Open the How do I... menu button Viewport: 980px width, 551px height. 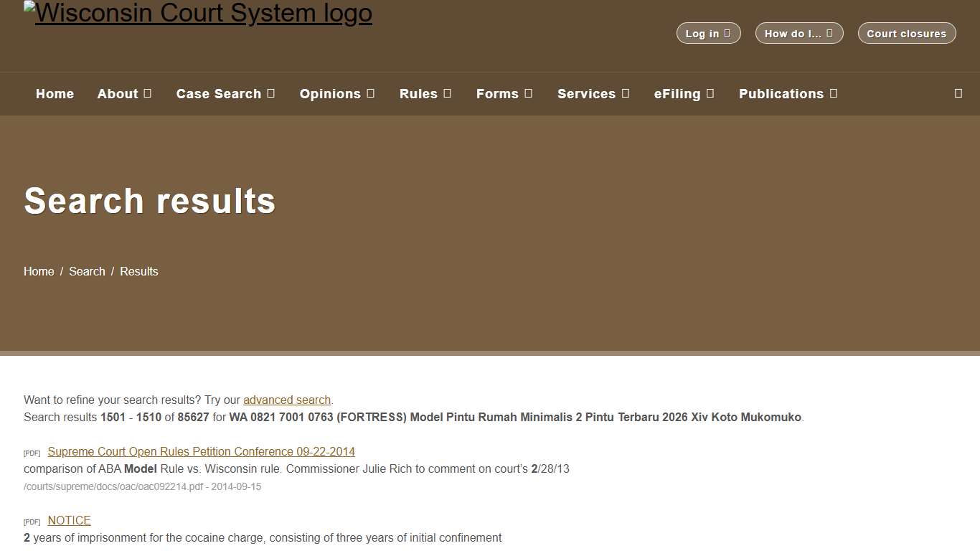coord(798,33)
